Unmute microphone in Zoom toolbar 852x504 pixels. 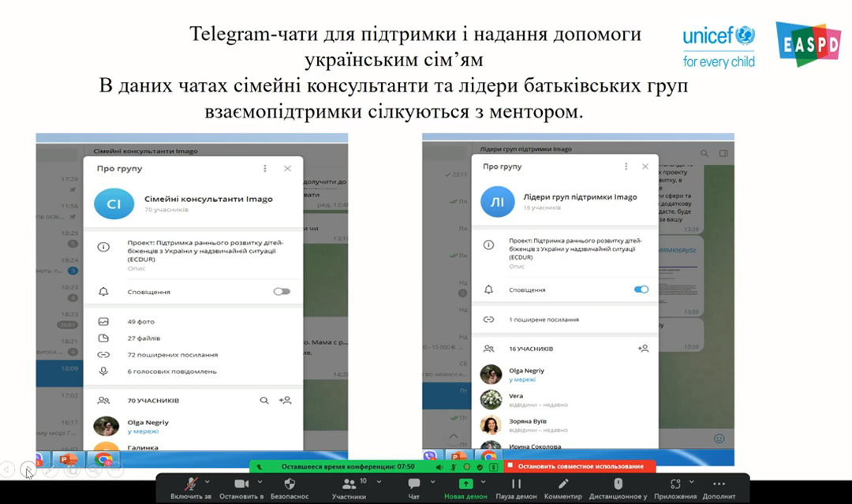tap(190, 484)
